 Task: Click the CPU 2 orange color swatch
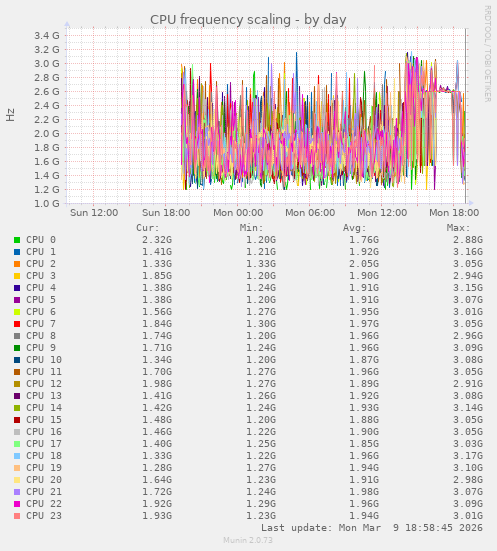pos(17,264)
